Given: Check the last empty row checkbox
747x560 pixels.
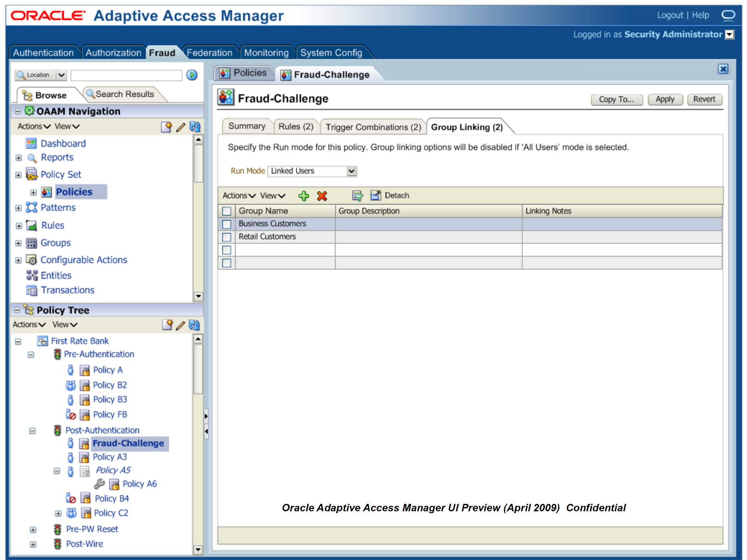Looking at the screenshot, I should coord(226,263).
